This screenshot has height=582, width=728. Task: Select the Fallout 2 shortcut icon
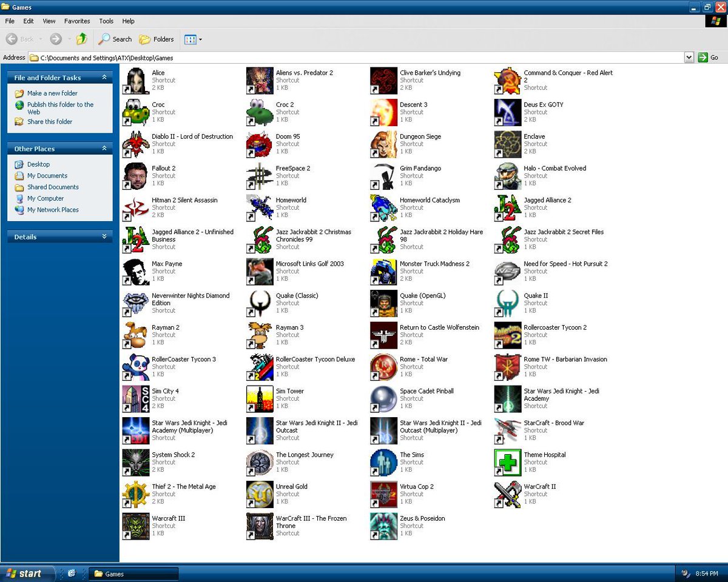click(x=136, y=176)
